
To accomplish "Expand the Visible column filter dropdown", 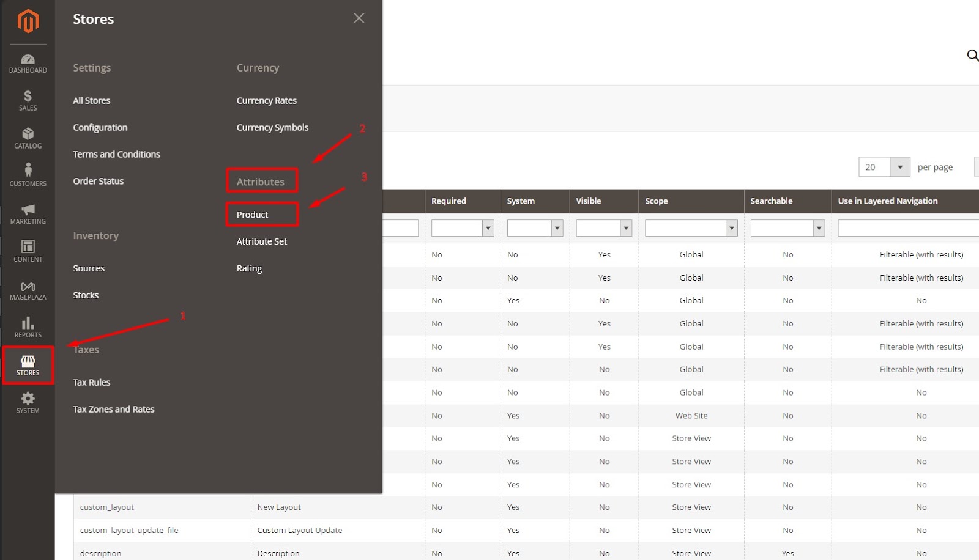I will click(x=604, y=227).
